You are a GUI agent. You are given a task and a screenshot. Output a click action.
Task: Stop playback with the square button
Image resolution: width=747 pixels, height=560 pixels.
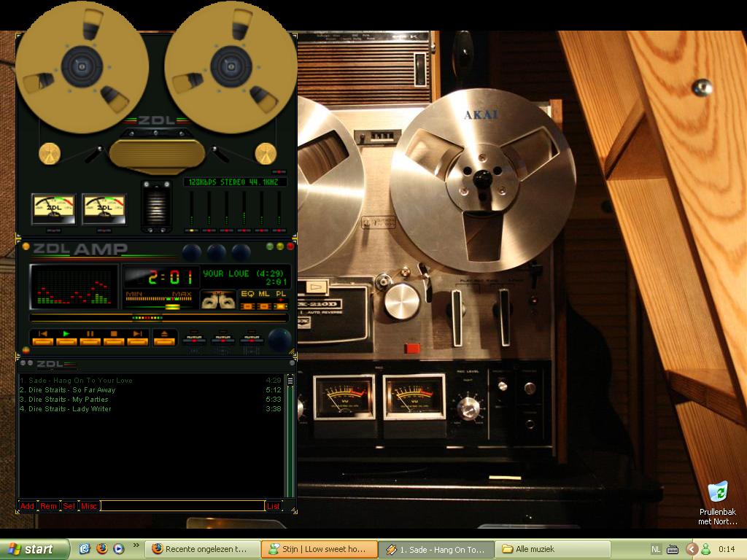114,337
